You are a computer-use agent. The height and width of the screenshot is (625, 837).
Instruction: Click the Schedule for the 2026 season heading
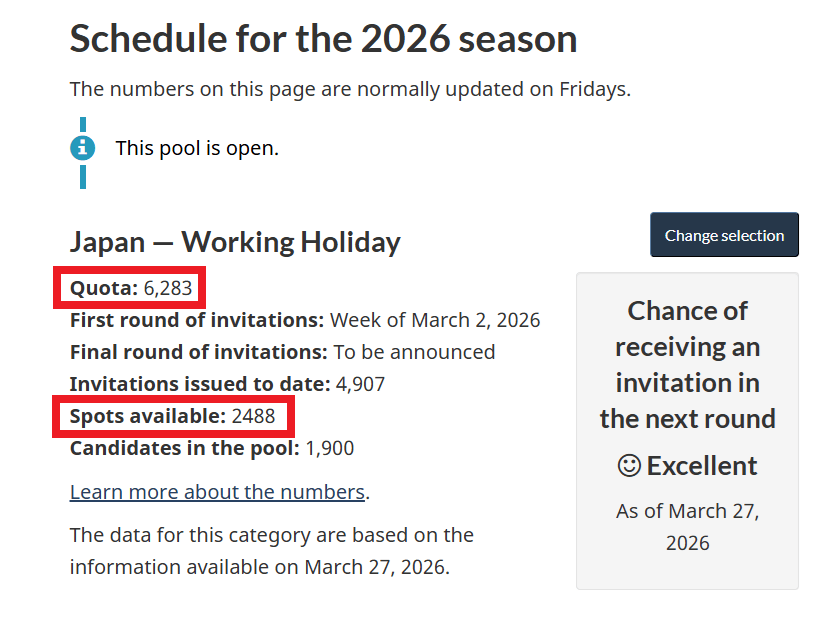[323, 39]
